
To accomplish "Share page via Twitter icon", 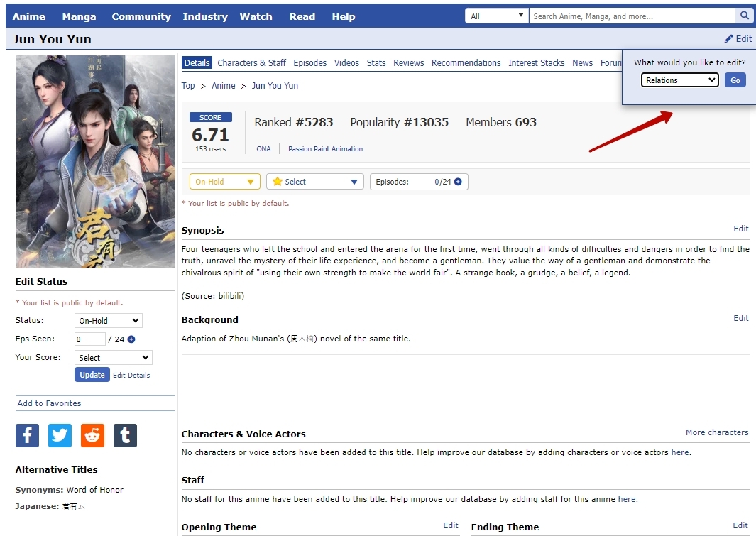I will pos(60,435).
